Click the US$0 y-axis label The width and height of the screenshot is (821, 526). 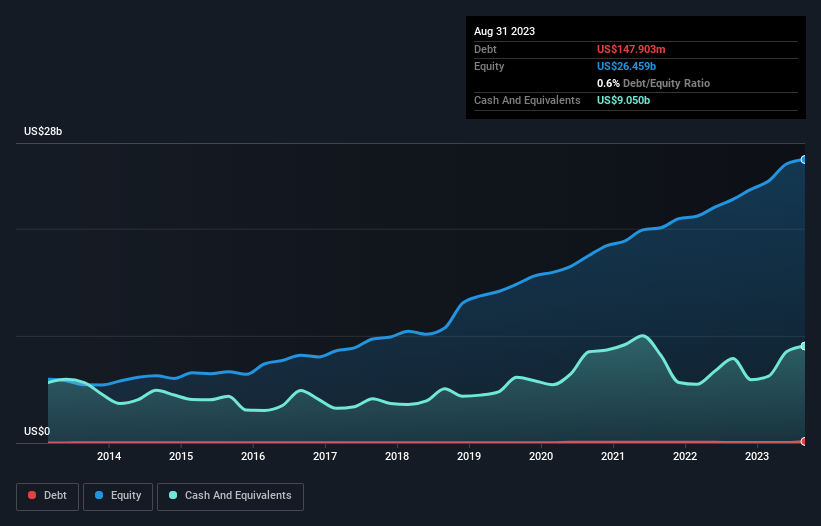click(x=37, y=431)
